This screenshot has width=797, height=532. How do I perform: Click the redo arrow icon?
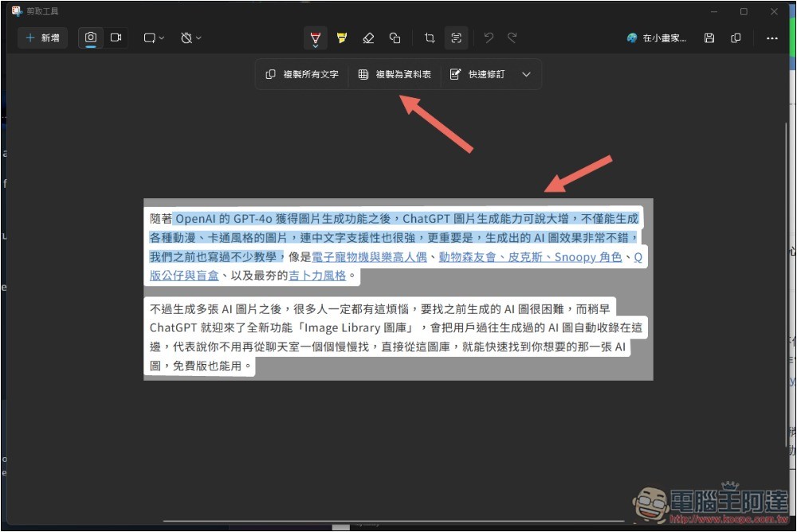click(x=512, y=37)
